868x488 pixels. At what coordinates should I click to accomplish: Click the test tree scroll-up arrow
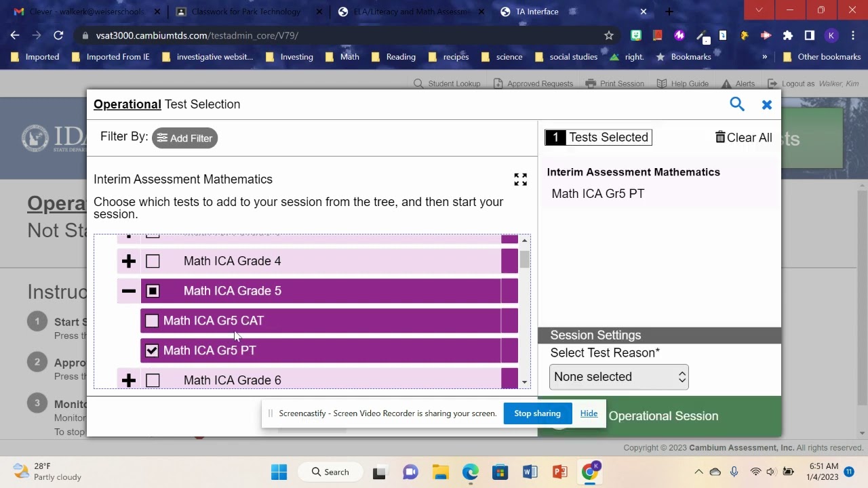click(x=524, y=241)
